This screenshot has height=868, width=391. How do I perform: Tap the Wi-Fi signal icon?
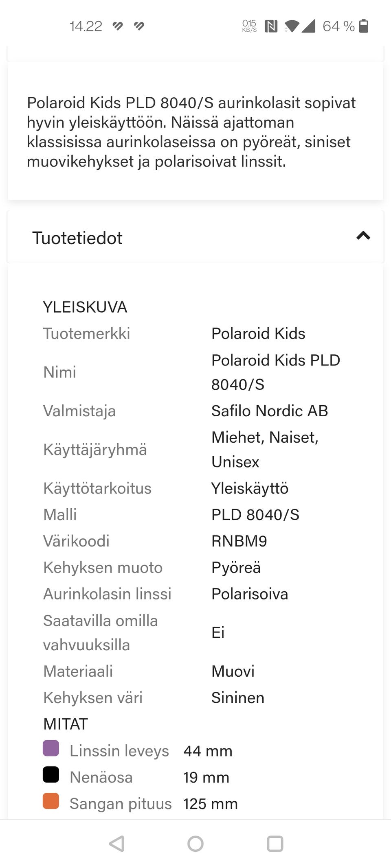point(292,26)
